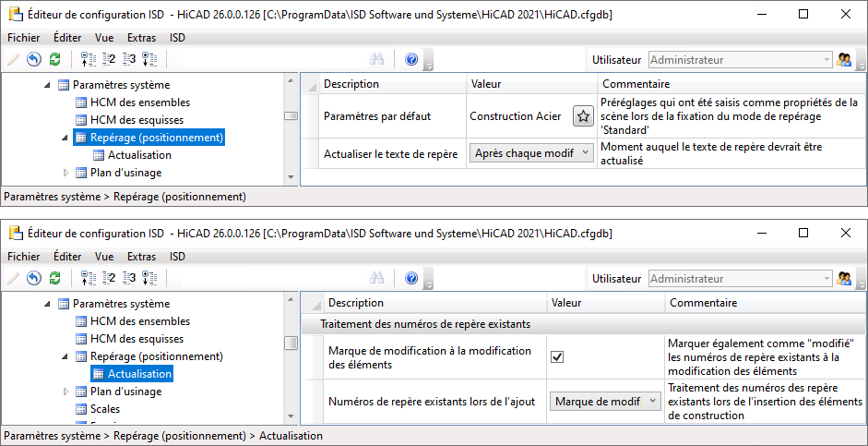The height and width of the screenshot is (446, 868).
Task: Open the 'Après chaque modif' dropdown
Action: [532, 153]
